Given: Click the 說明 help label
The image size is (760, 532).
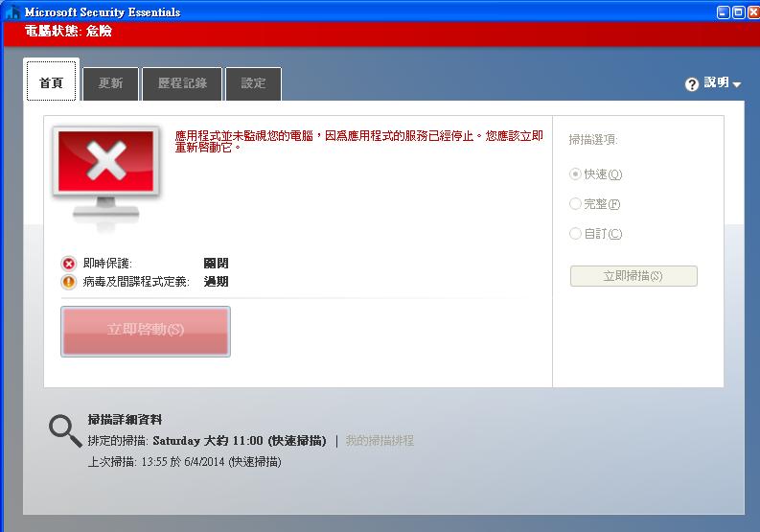Looking at the screenshot, I should point(716,82).
